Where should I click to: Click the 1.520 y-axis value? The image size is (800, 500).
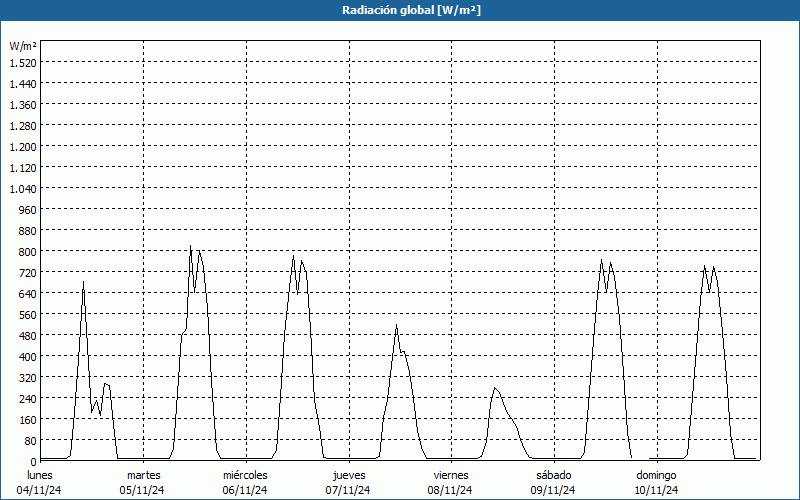[23, 62]
